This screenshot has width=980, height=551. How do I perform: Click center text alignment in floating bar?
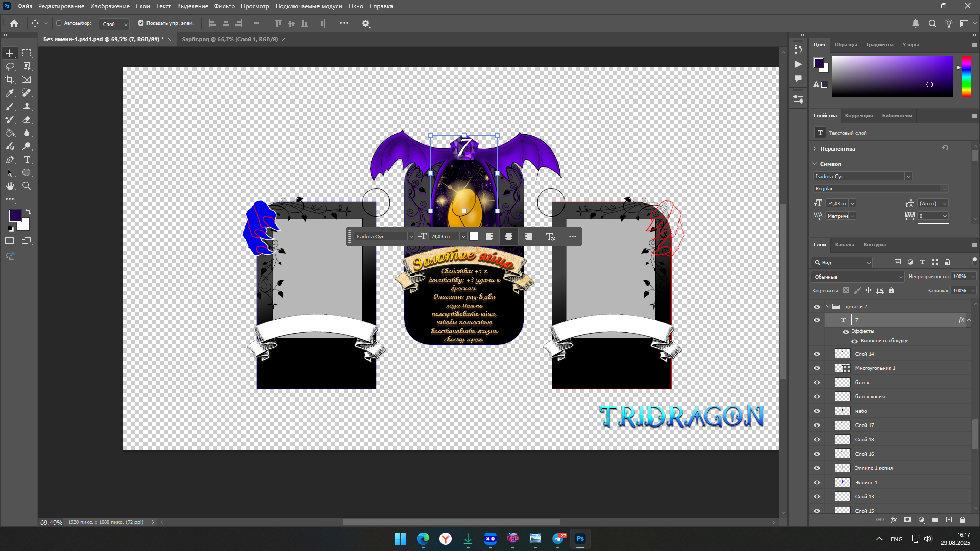[508, 236]
